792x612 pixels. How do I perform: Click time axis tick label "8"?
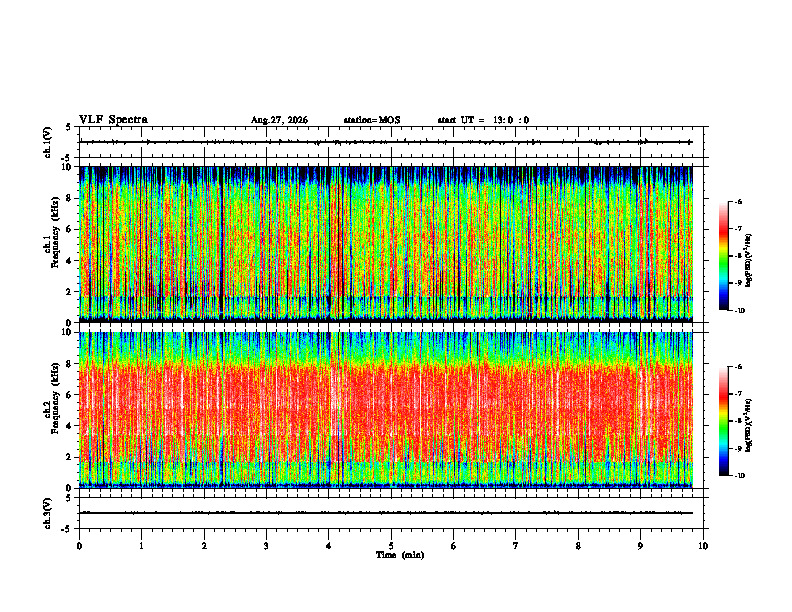point(578,546)
